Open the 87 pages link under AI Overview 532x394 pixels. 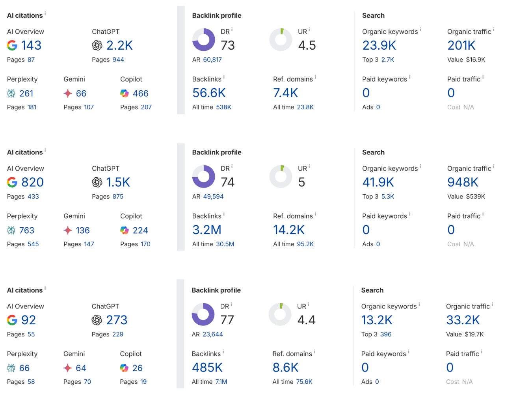point(32,59)
